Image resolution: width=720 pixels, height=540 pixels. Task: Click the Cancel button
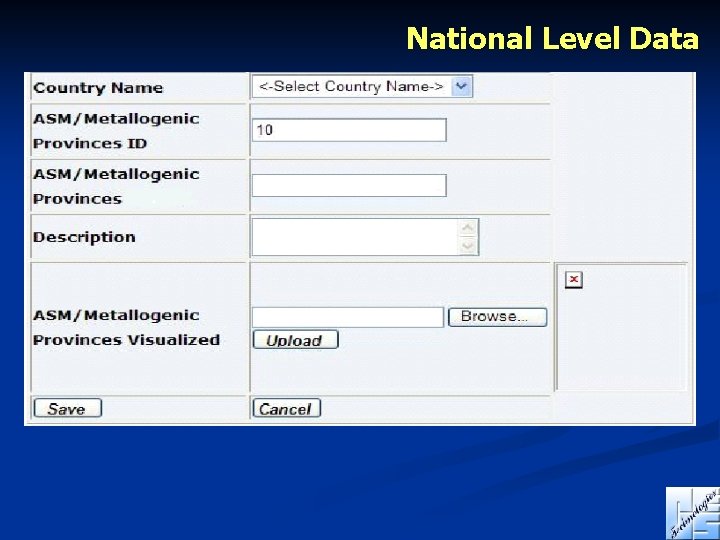287,408
